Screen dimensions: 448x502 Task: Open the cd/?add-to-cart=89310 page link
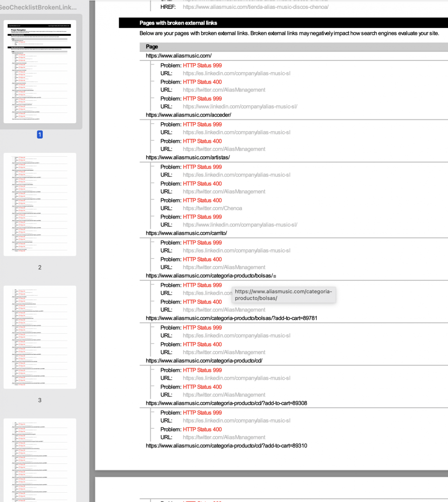click(x=226, y=446)
